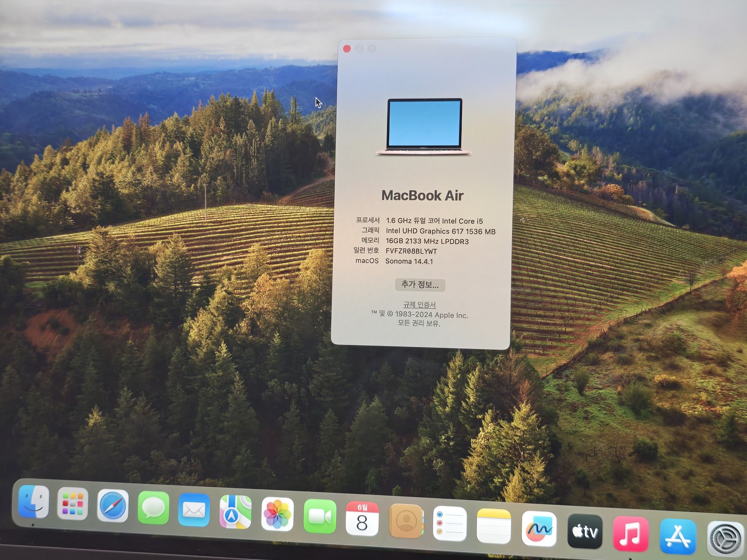
Task: Open Launchpad in the Dock
Action: click(73, 504)
